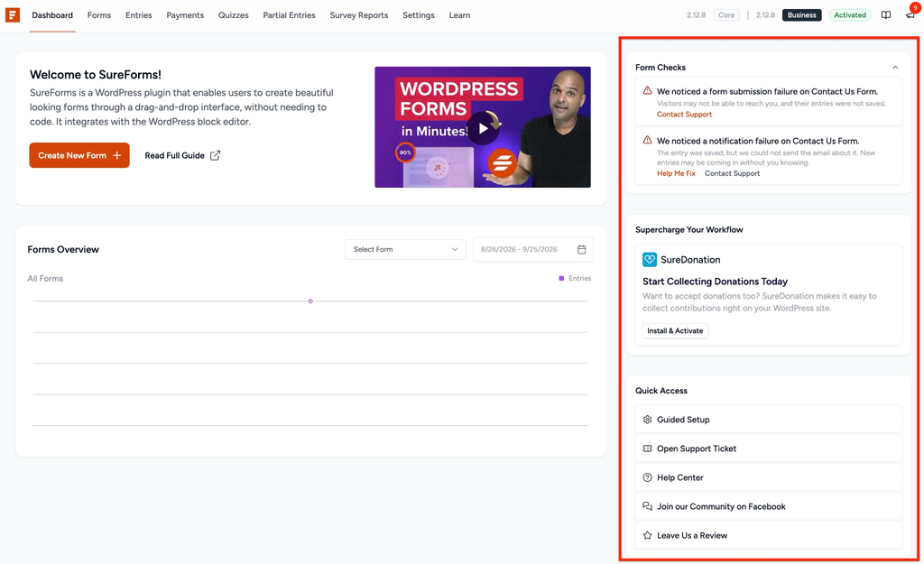Play the WordPress Forms video
924x564 pixels.
[x=484, y=128]
